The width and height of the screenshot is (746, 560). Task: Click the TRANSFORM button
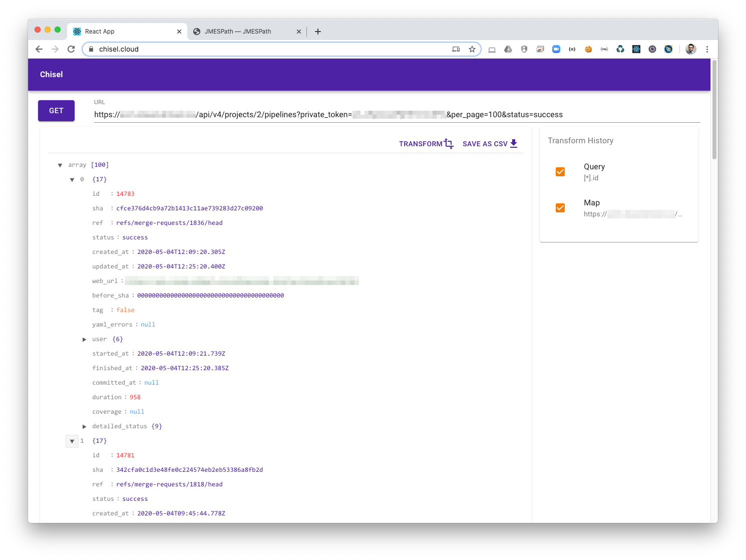click(x=426, y=144)
